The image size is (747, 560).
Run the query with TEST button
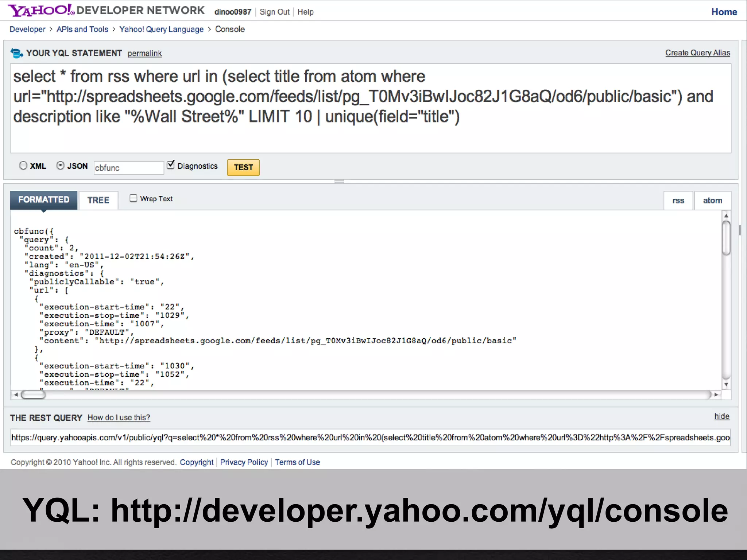pos(243,167)
